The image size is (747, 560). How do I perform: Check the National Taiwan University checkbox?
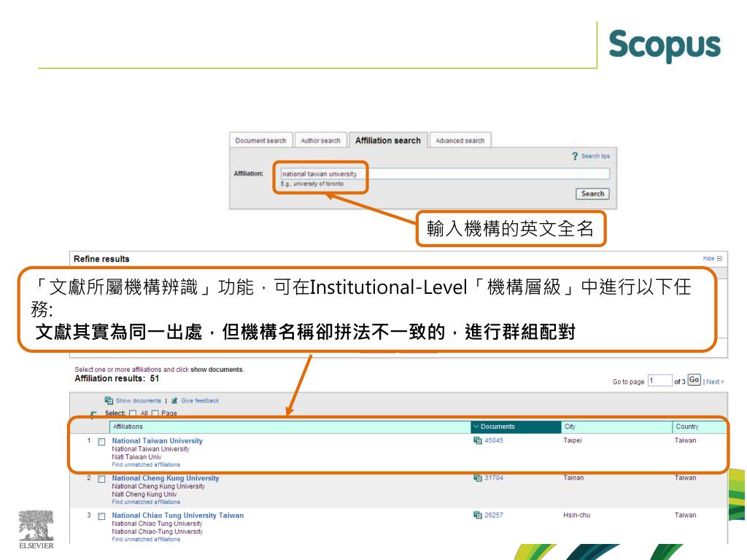pos(101,442)
